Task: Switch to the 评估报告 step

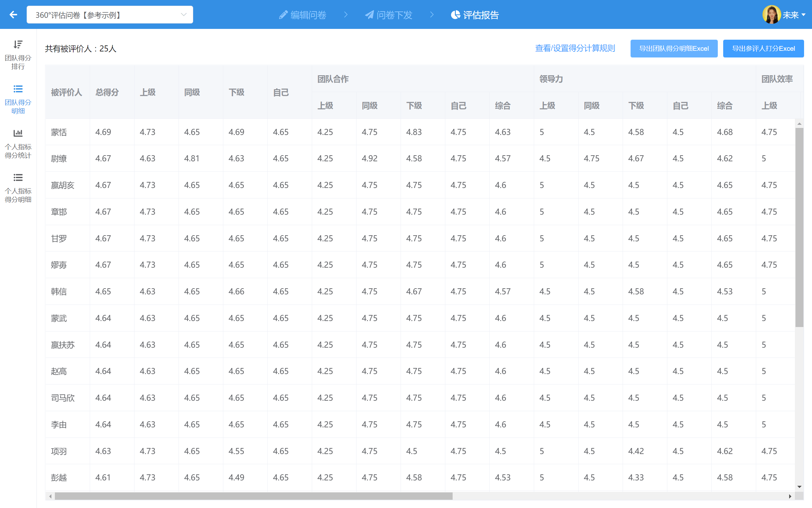Action: tap(475, 15)
